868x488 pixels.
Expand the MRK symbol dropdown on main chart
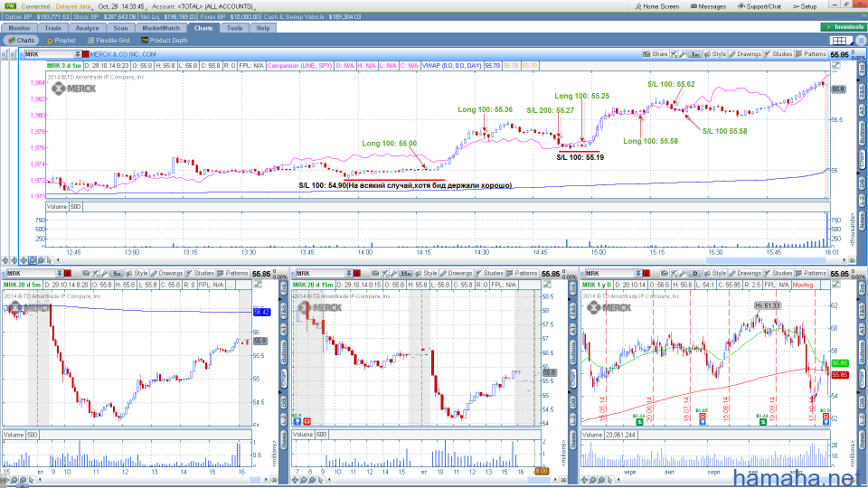tap(78, 54)
